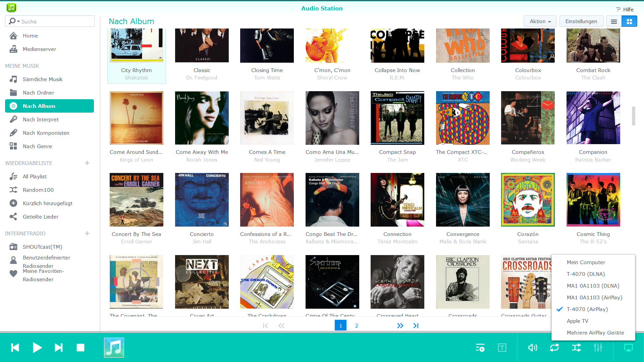644x362 pixels.
Task: Open the equalizer settings
Action: point(598,348)
